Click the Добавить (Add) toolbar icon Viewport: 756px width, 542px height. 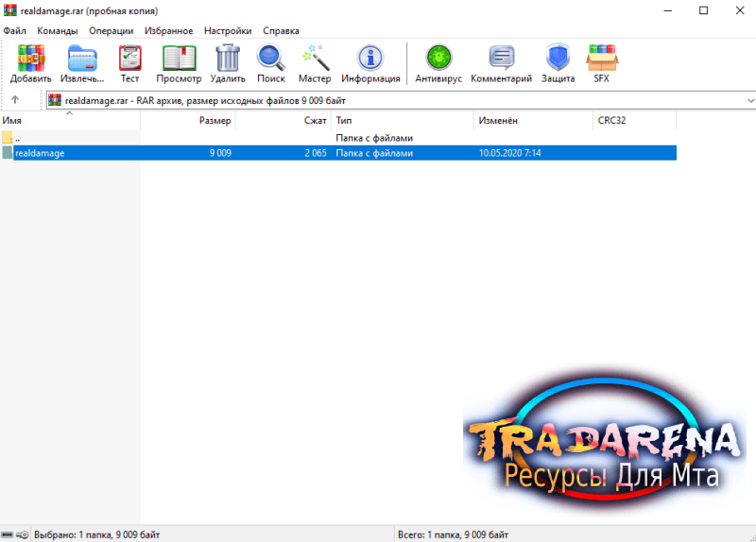pos(31,59)
